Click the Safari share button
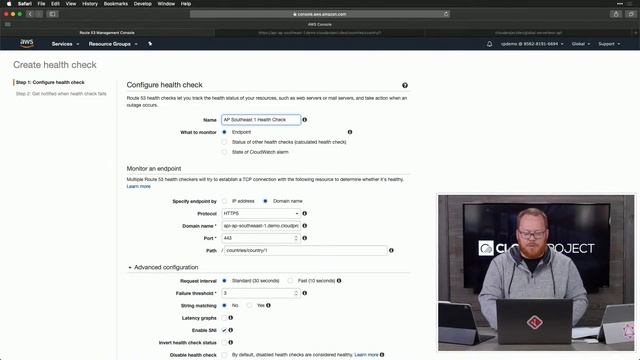 [x=616, y=14]
